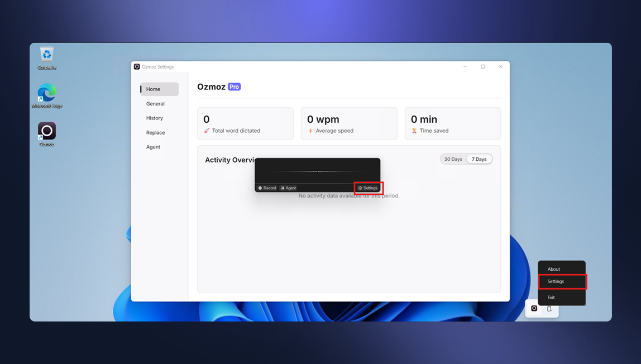Click the Agent sparkles icon on the floating bar

pyautogui.click(x=282, y=188)
